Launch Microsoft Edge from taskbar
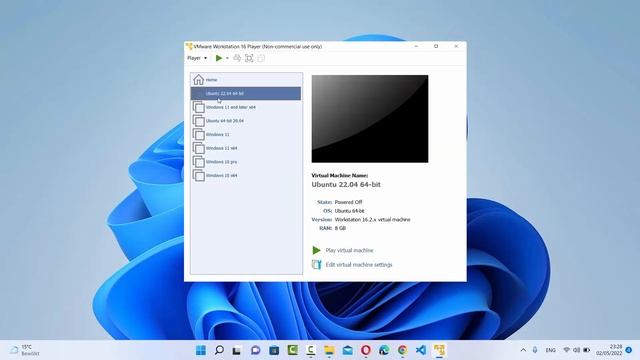The width and height of the screenshot is (640, 360). (384, 350)
